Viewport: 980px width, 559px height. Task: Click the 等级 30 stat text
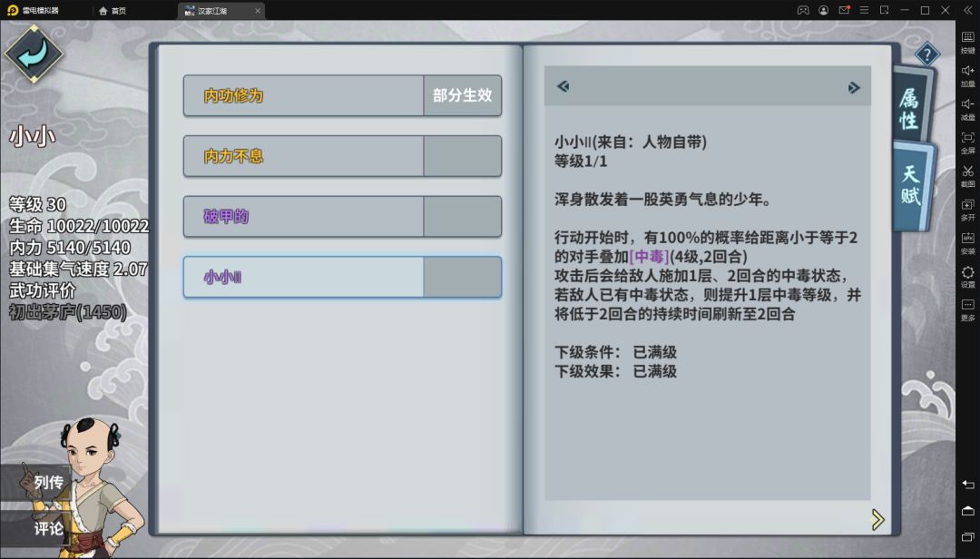[x=37, y=204]
